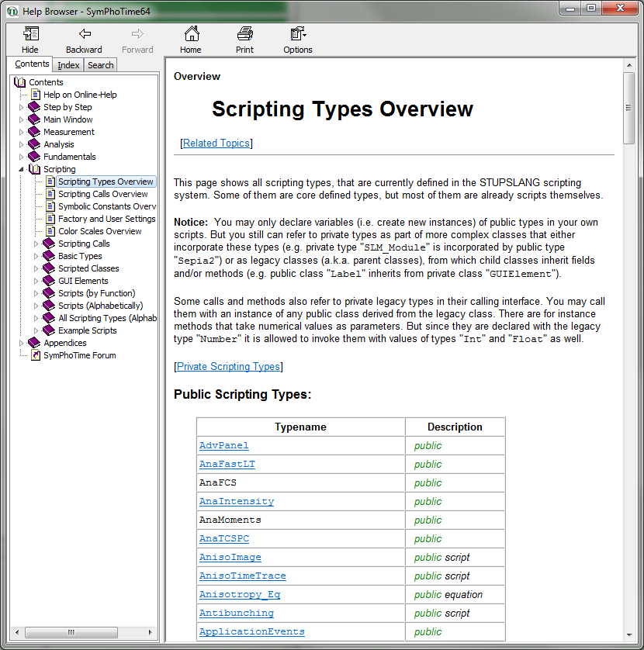
Task: Select Color Scales Overview in tree
Action: pyautogui.click(x=99, y=231)
